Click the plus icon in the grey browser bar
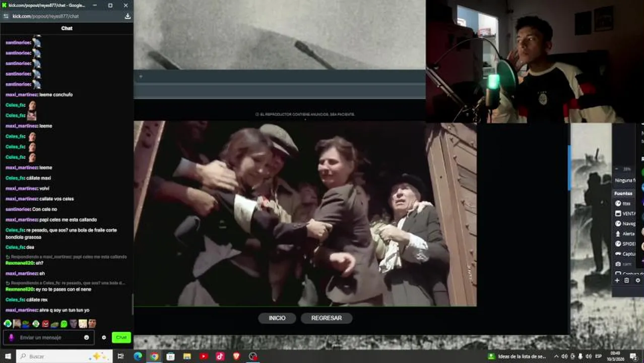Screen dimensions: 644x363 coord(141,77)
